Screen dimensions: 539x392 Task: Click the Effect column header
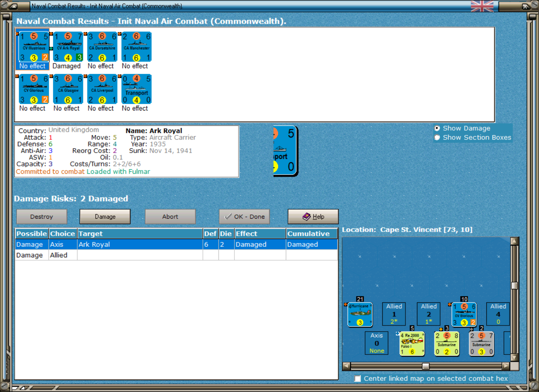(x=260, y=234)
